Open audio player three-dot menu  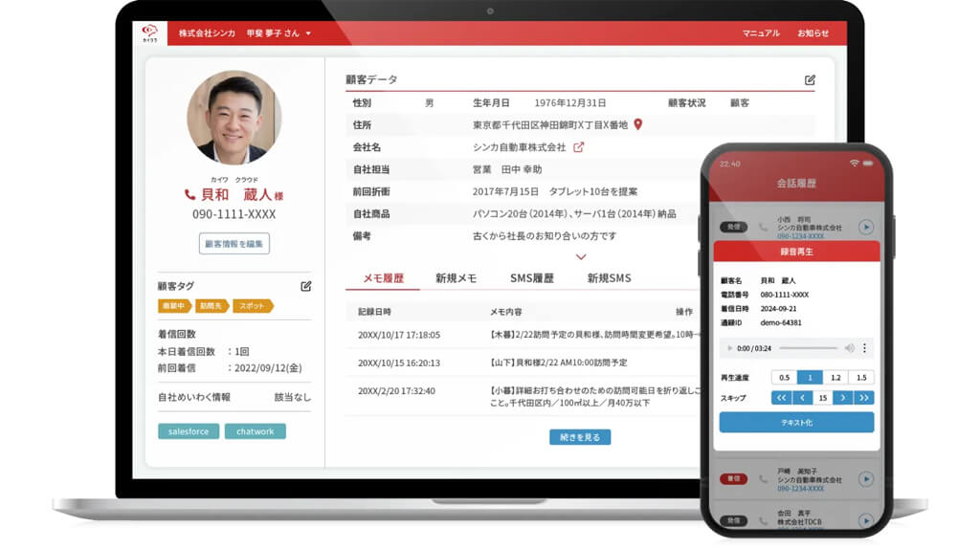point(864,348)
